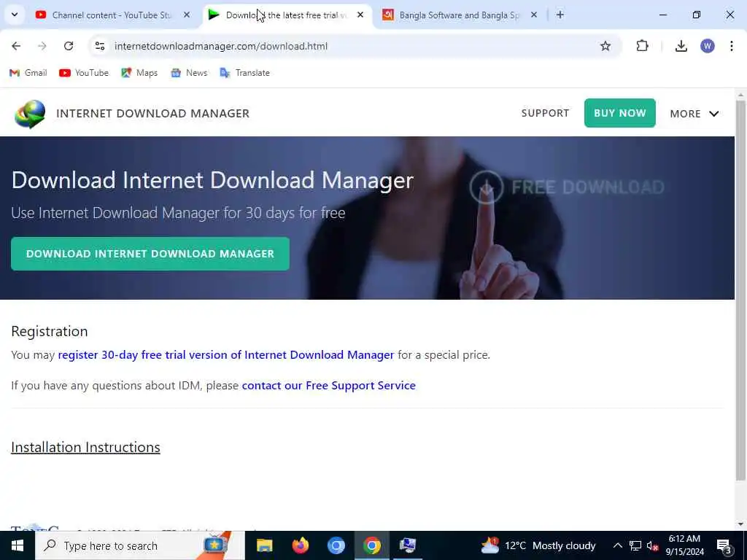The width and height of the screenshot is (747, 560).
Task: Open contact our Free Support Service link
Action: point(329,385)
